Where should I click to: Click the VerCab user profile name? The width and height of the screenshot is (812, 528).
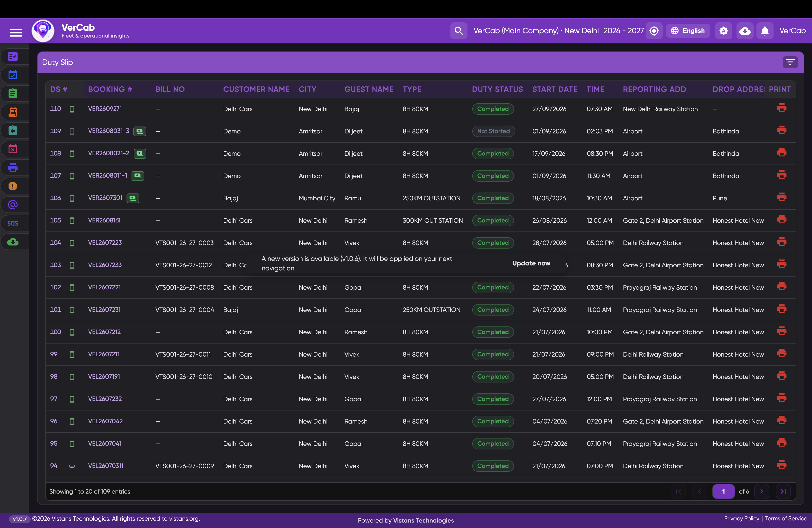(x=792, y=31)
